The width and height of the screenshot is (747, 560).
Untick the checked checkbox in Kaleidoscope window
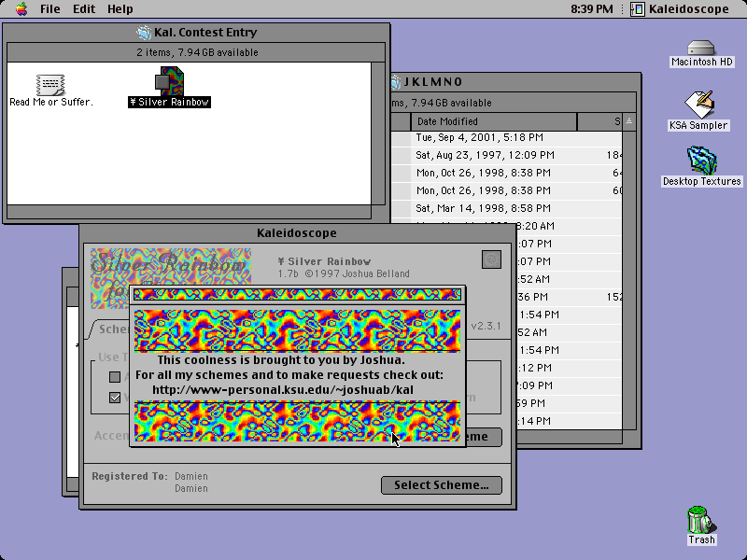coord(115,398)
